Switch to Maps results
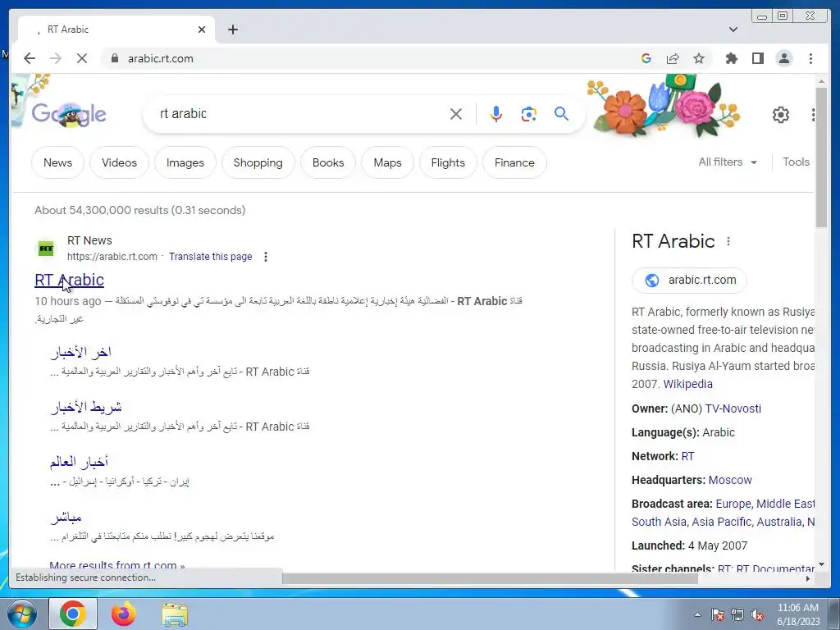This screenshot has width=840, height=630. [387, 162]
